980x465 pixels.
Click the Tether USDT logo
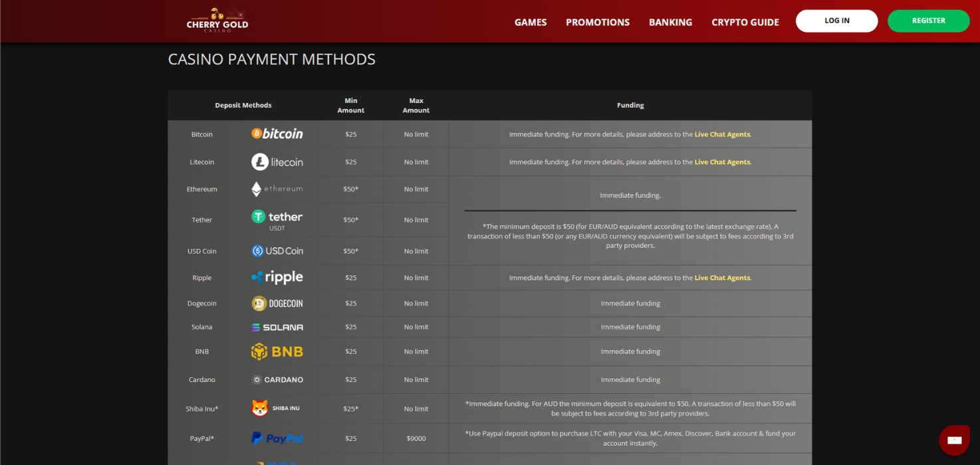tap(277, 220)
